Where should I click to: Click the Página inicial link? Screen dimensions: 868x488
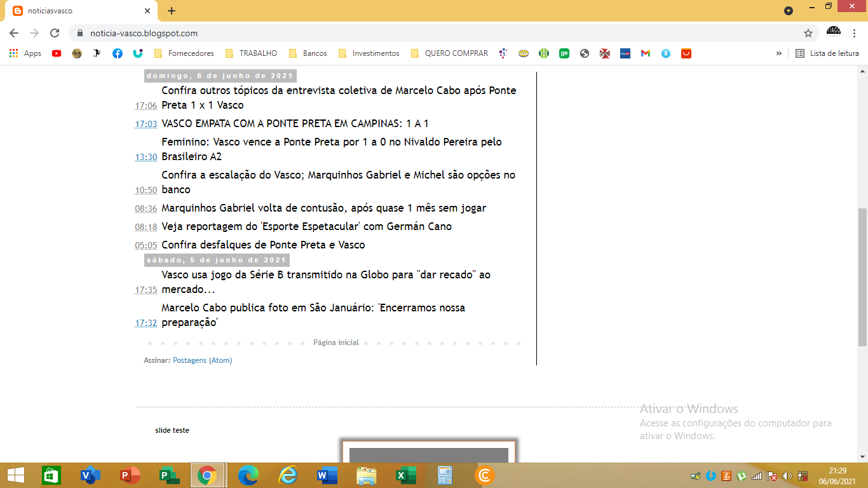336,342
